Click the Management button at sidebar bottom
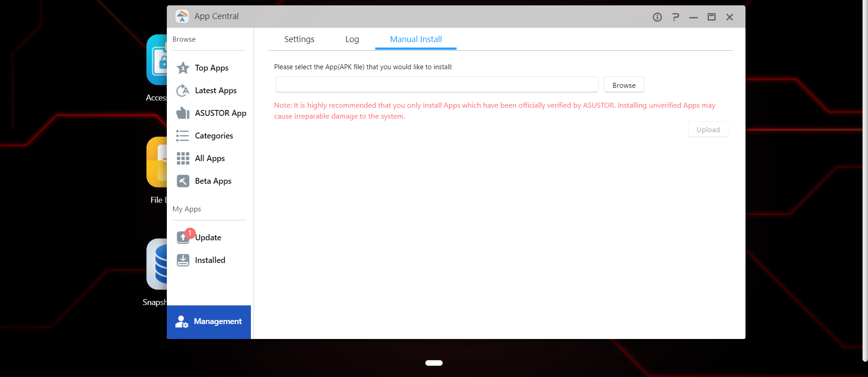This screenshot has width=868, height=377. pos(209,321)
